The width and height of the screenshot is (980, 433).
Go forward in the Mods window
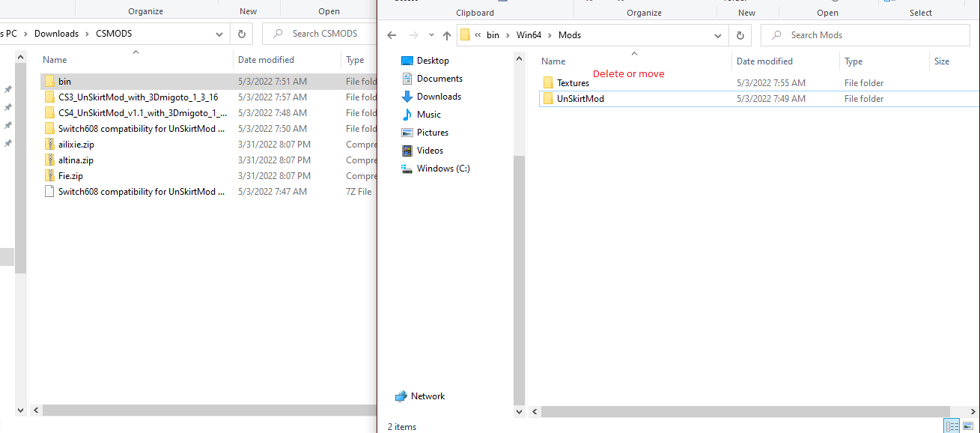[x=413, y=35]
